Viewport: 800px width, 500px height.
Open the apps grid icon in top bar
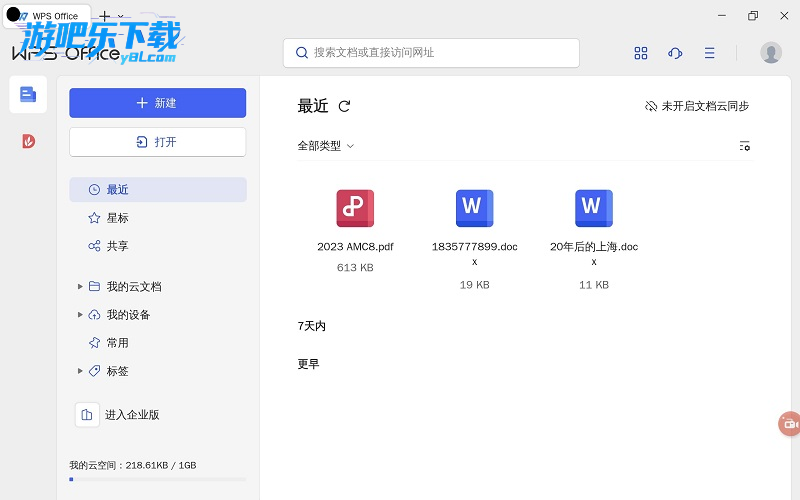641,53
